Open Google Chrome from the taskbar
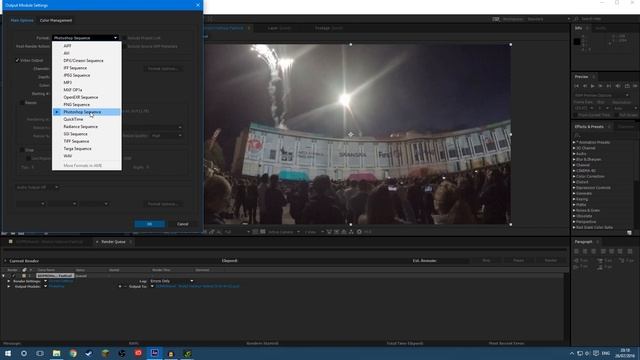Screen dimensions: 640x360 point(73,353)
